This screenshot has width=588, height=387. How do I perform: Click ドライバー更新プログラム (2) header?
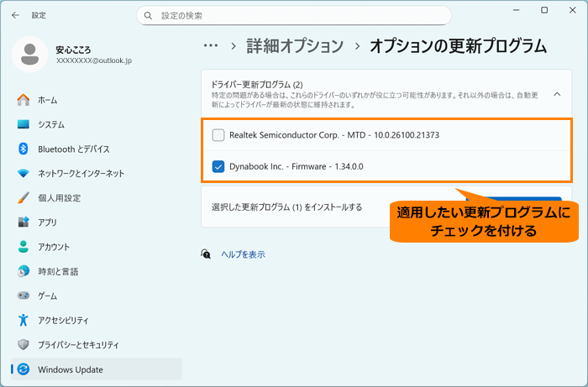coord(257,84)
